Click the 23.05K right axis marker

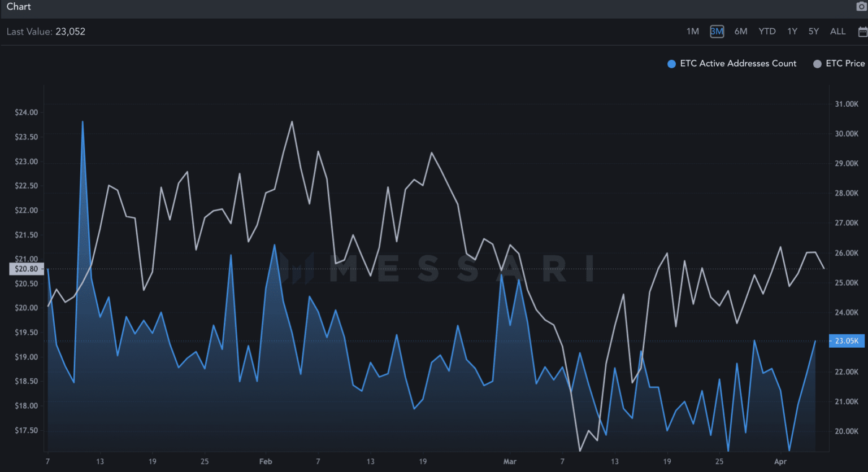click(x=847, y=341)
